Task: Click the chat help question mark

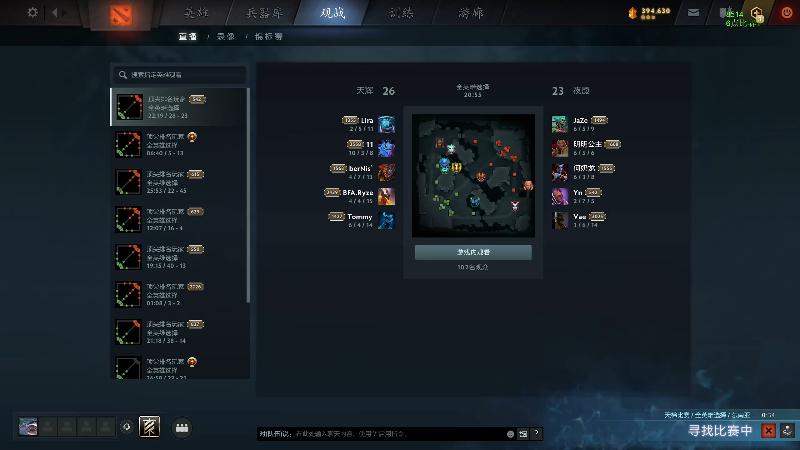Action: click(536, 433)
